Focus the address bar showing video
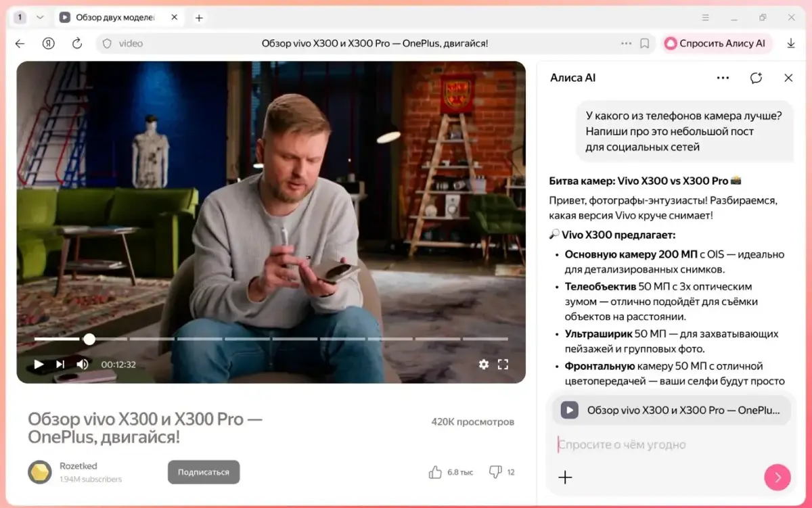Screen dimensions: 812x508 point(376,43)
